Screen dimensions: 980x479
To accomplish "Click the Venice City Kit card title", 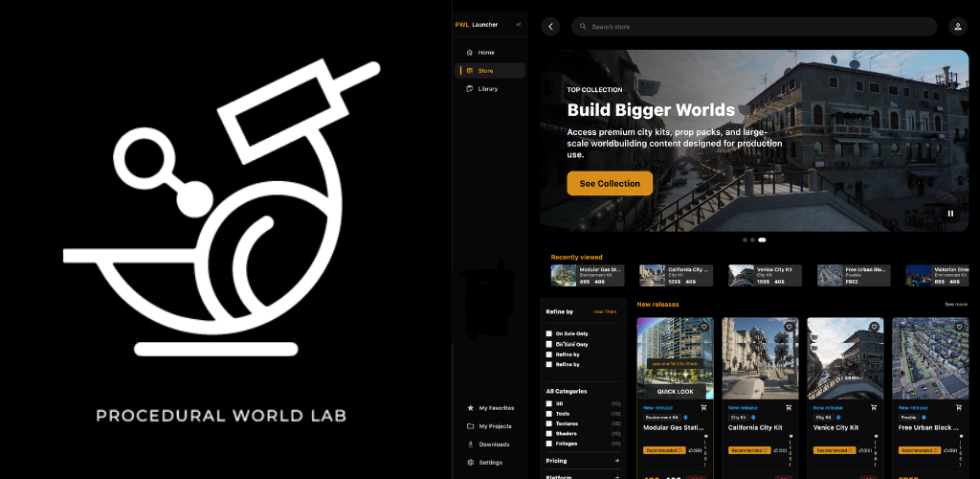I will 835,428.
